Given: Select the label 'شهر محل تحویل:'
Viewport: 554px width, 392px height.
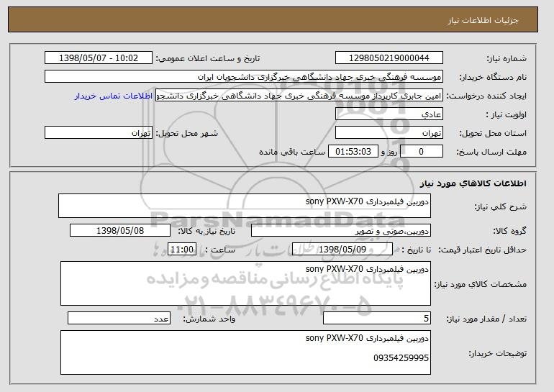Looking at the screenshot, I should [187, 133].
